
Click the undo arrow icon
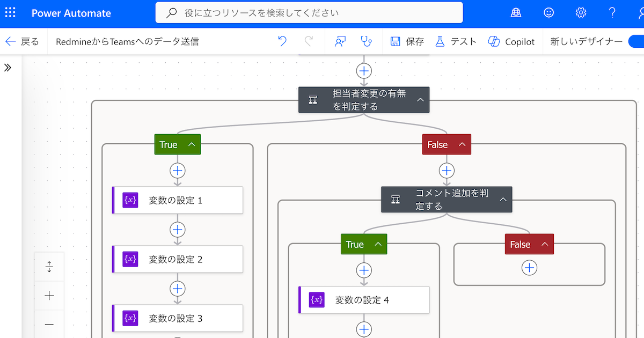point(282,41)
